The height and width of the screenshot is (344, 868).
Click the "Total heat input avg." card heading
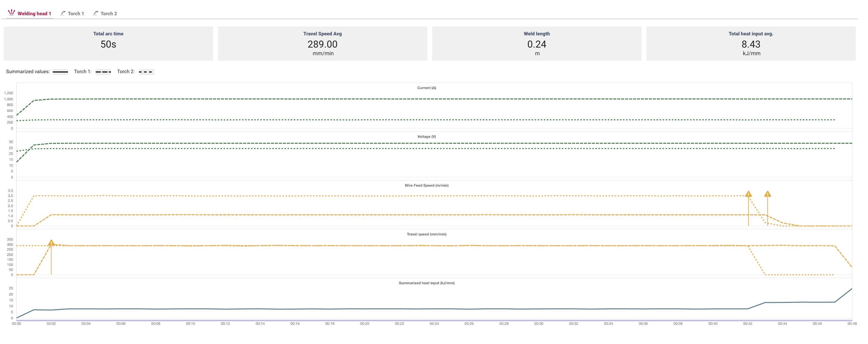click(x=751, y=34)
